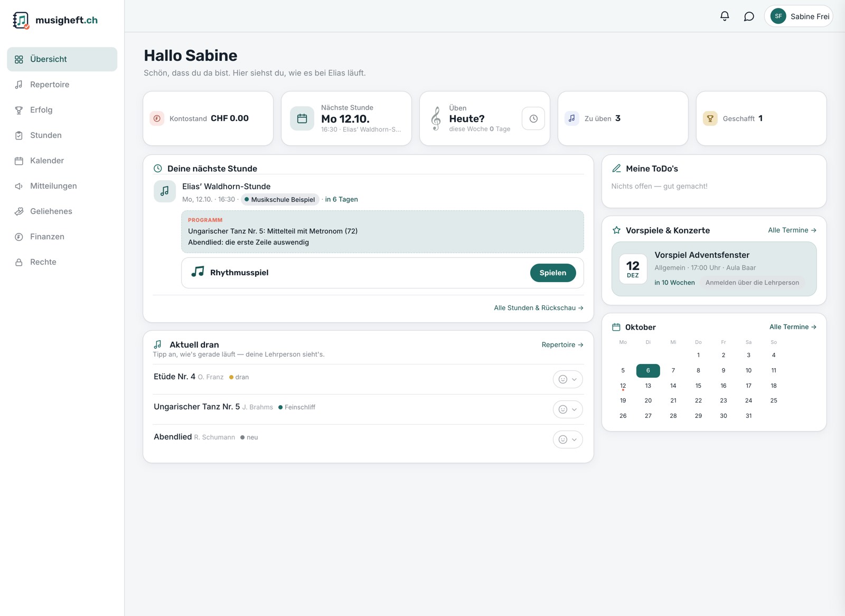Viewport: 845px width, 616px height.
Task: Open mood dropdown for Etüde Nr. 4
Action: pyautogui.click(x=568, y=379)
